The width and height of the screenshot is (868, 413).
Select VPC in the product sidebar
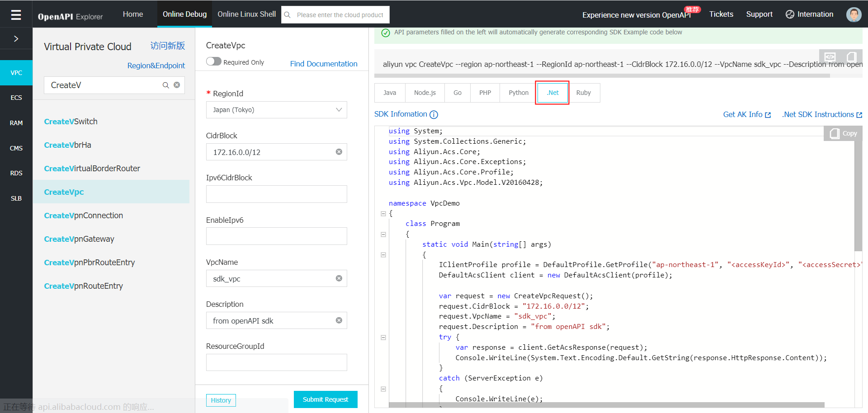pos(16,73)
